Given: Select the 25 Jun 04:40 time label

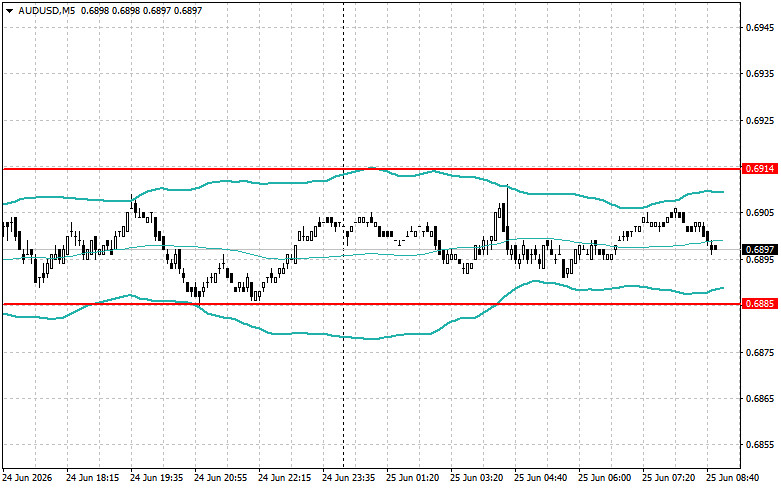Looking at the screenshot, I should click(x=540, y=478).
